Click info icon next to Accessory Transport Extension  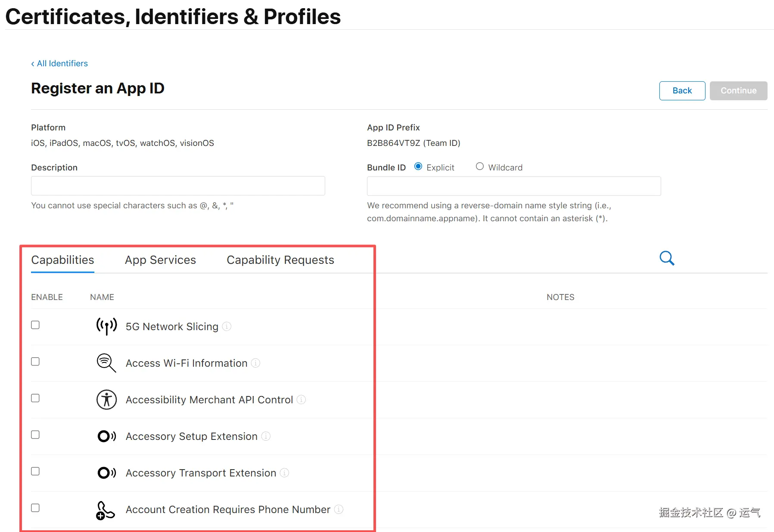[x=284, y=473]
